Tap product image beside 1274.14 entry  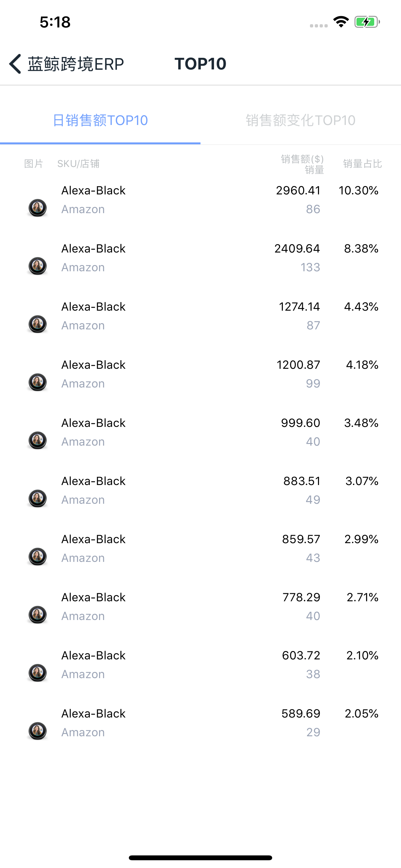[37, 324]
